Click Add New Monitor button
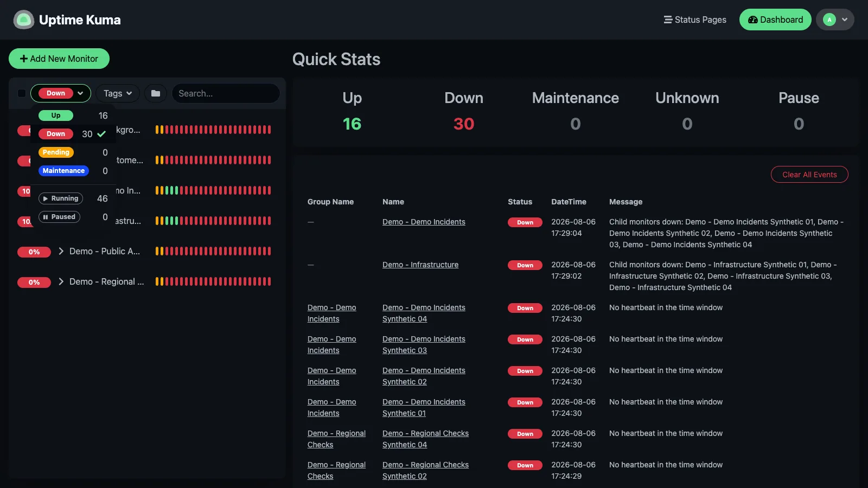This screenshot has height=488, width=868. pos(59,59)
